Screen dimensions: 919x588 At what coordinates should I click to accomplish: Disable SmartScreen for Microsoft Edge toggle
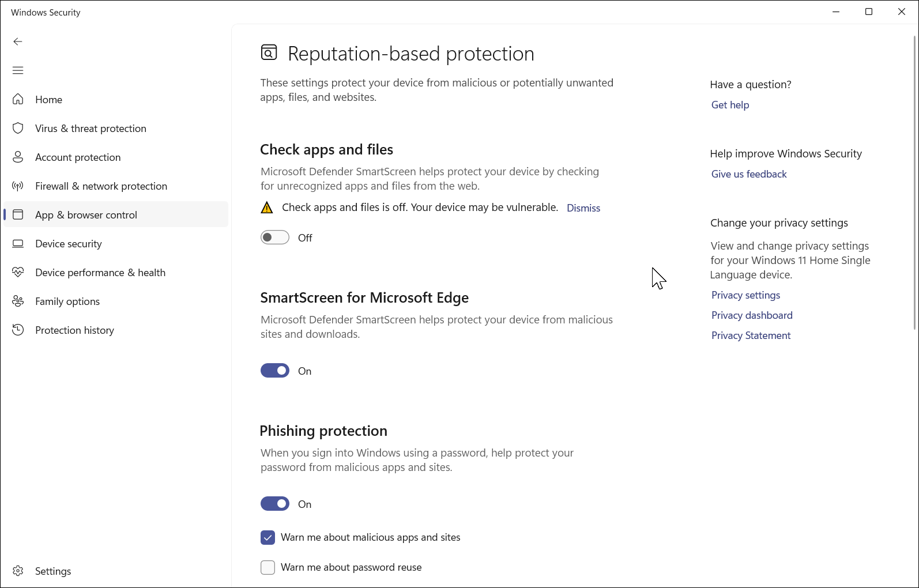pyautogui.click(x=275, y=371)
